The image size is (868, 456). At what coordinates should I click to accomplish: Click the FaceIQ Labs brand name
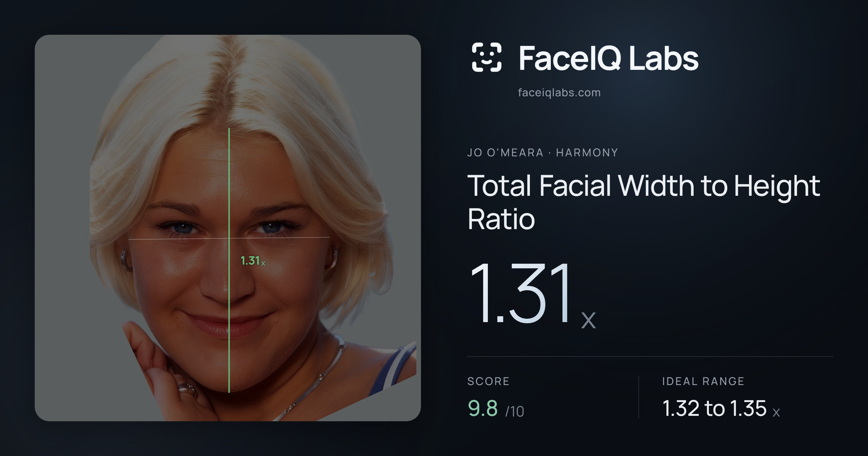pos(608,58)
